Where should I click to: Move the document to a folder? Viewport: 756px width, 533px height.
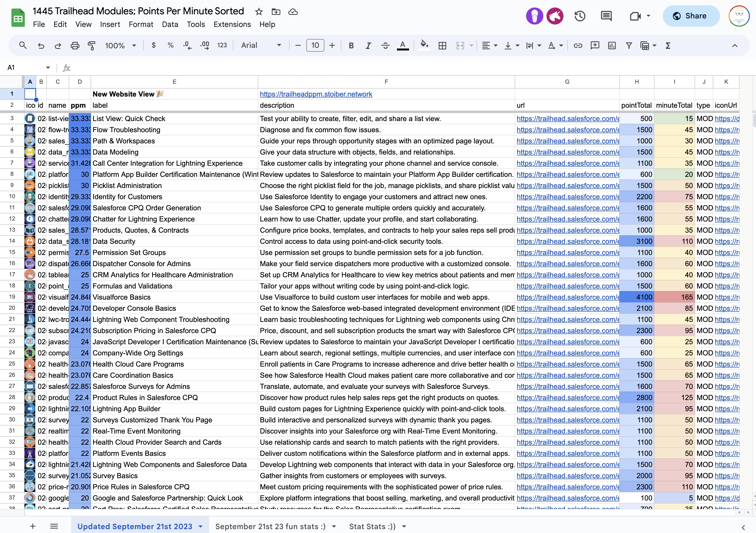tap(276, 12)
